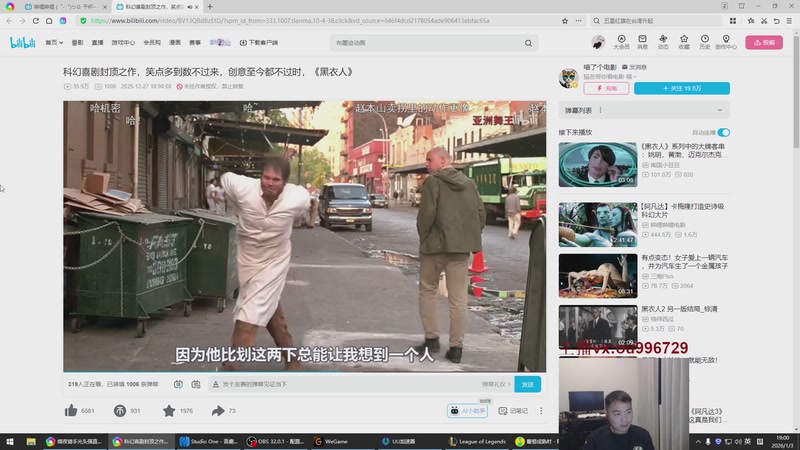This screenshot has height=450, width=800.
Task: Toggle the 自动连播 autoplay switch
Action: [723, 133]
